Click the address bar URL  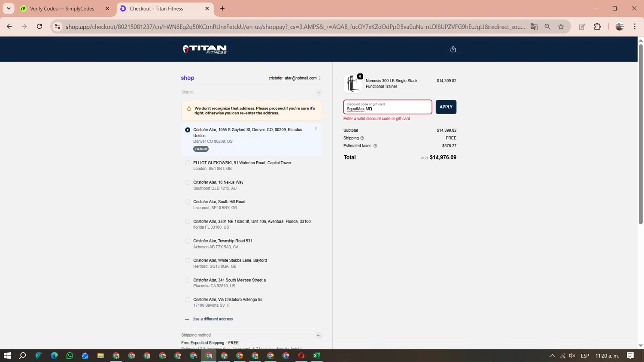(x=295, y=27)
